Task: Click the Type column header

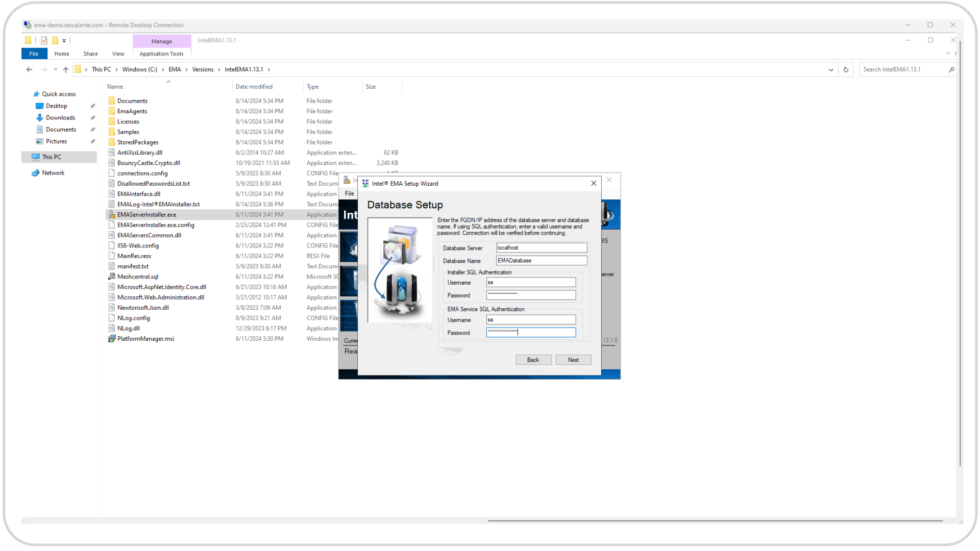Action: [333, 87]
